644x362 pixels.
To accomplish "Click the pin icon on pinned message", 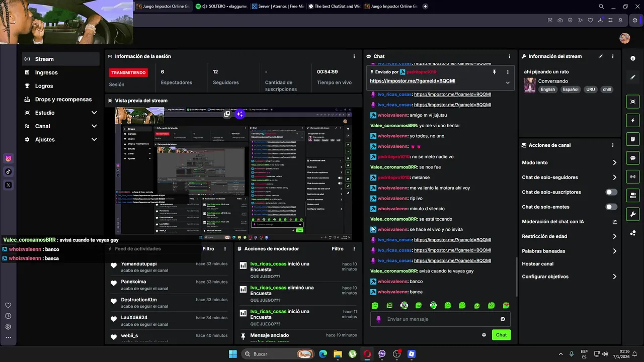I will pyautogui.click(x=494, y=72).
